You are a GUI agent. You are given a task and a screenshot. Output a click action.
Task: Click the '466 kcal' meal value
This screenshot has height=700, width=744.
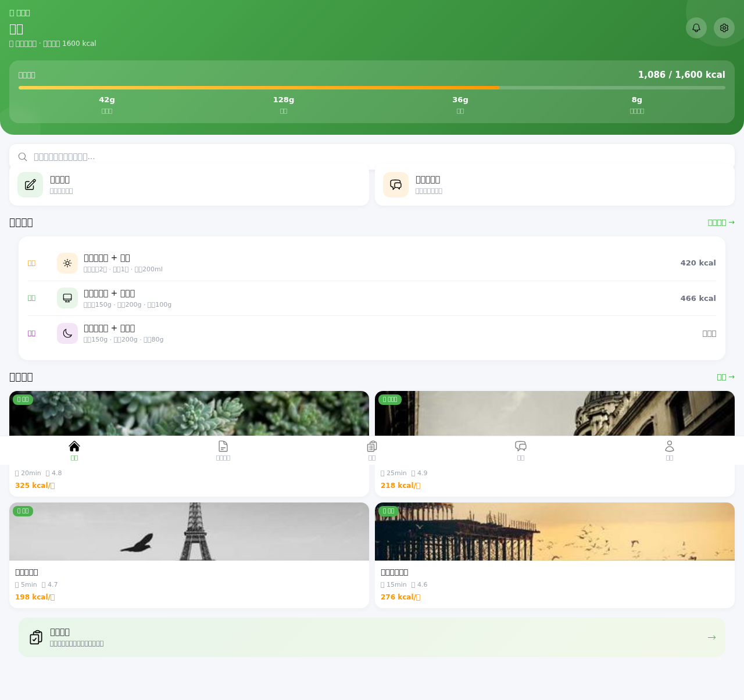[698, 298]
